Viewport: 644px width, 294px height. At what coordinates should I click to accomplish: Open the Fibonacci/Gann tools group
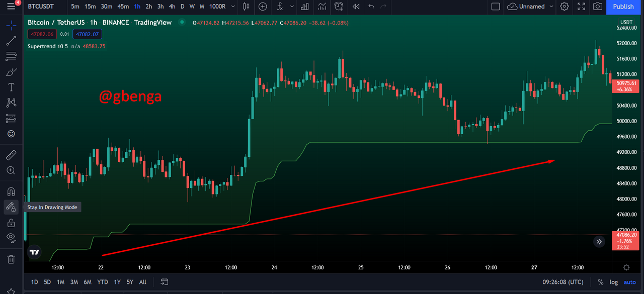pyautogui.click(x=11, y=56)
